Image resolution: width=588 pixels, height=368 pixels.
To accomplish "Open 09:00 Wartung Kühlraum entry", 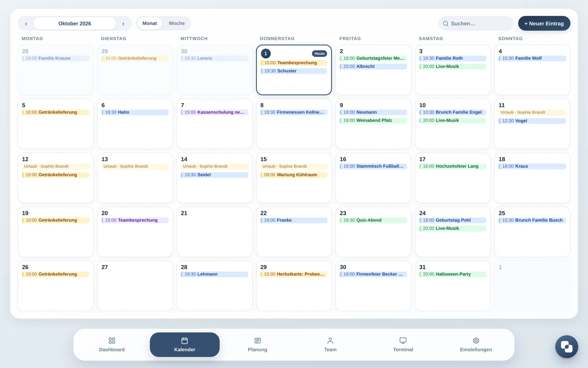I will pos(294,175).
